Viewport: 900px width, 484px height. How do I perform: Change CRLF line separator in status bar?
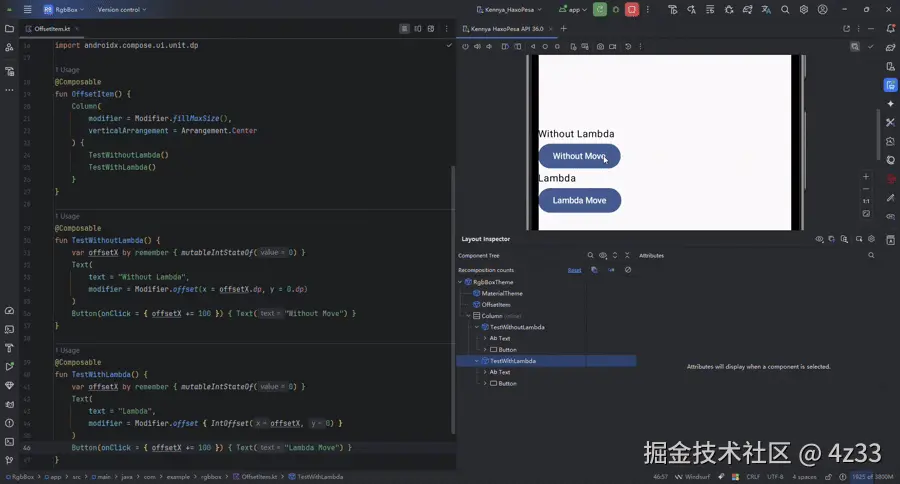[753, 477]
